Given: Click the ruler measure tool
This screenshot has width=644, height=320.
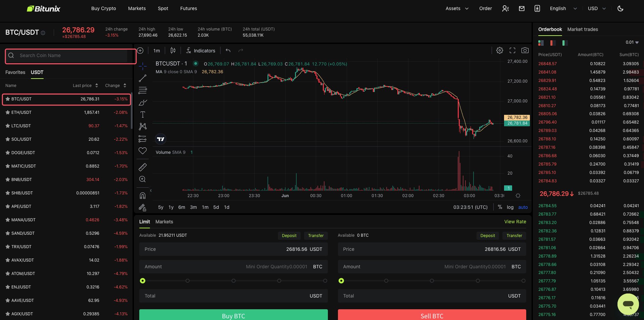Looking at the screenshot, I should click(143, 167).
